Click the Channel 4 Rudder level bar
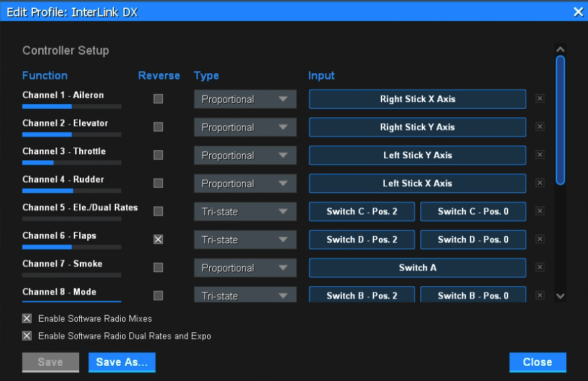Image resolution: width=588 pixels, height=381 pixels. pos(72,190)
